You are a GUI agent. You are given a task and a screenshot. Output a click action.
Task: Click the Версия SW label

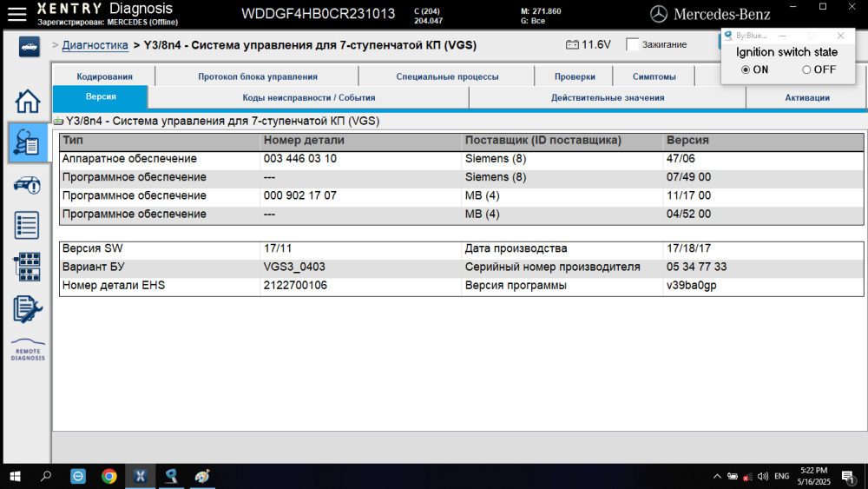(93, 248)
